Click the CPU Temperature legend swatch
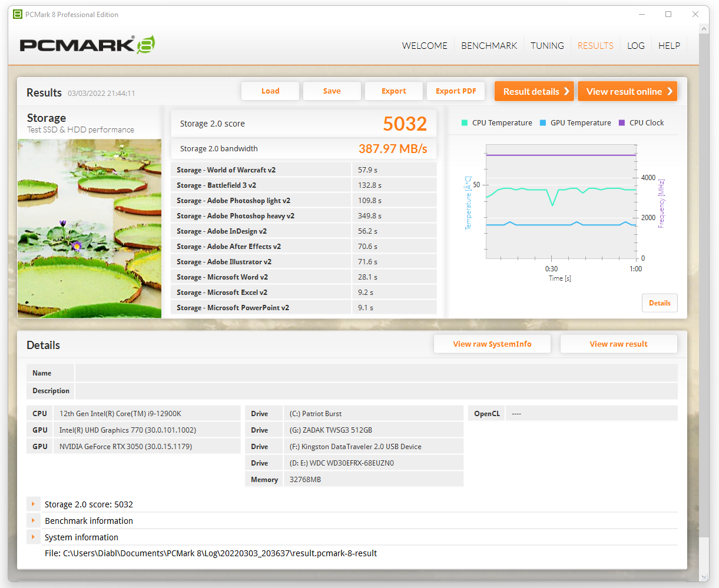 click(465, 123)
